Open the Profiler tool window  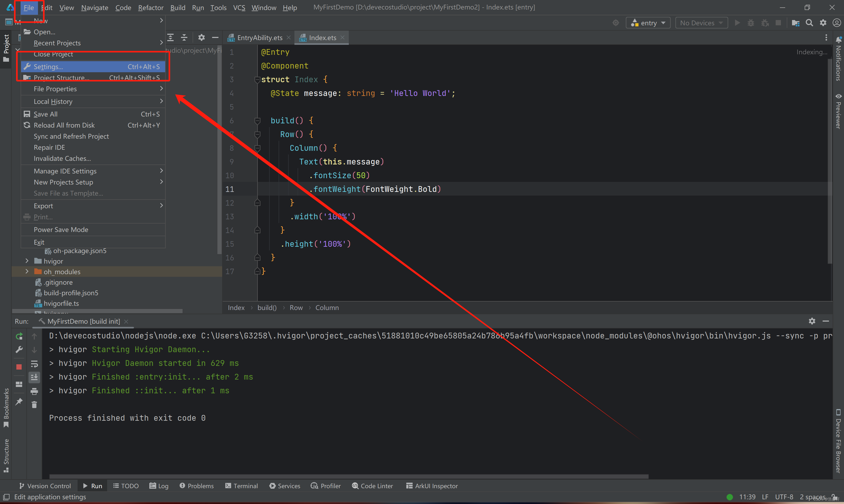click(x=326, y=486)
